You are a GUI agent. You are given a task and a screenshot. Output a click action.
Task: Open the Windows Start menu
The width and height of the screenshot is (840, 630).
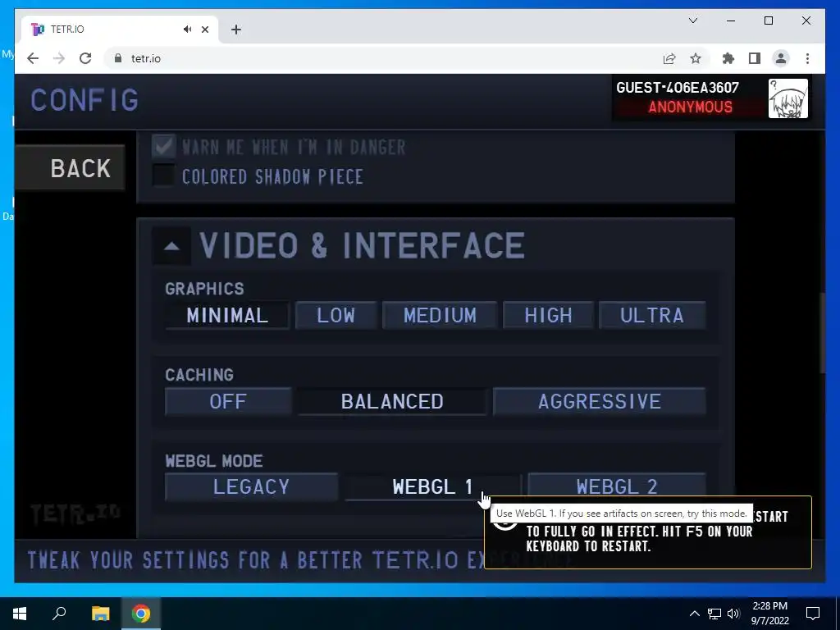pos(20,614)
